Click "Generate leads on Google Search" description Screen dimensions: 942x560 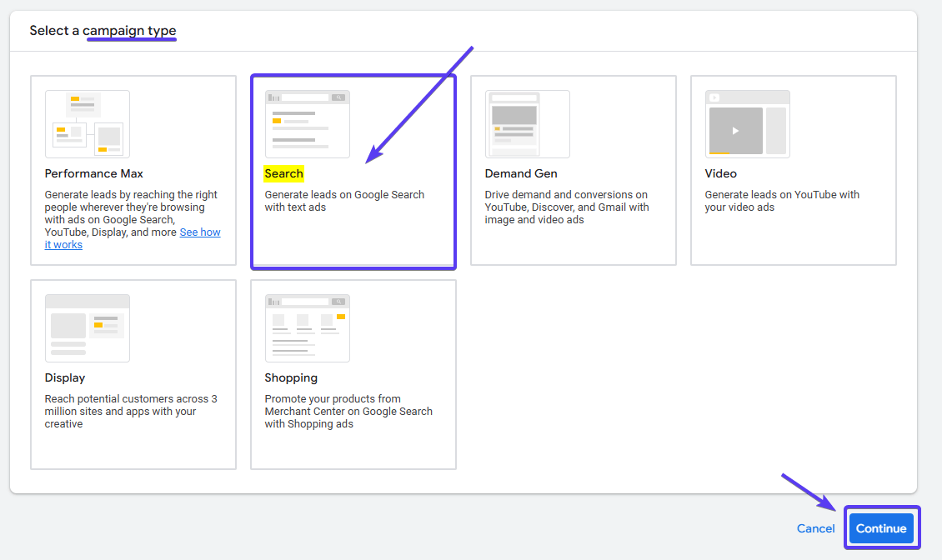tap(344, 201)
